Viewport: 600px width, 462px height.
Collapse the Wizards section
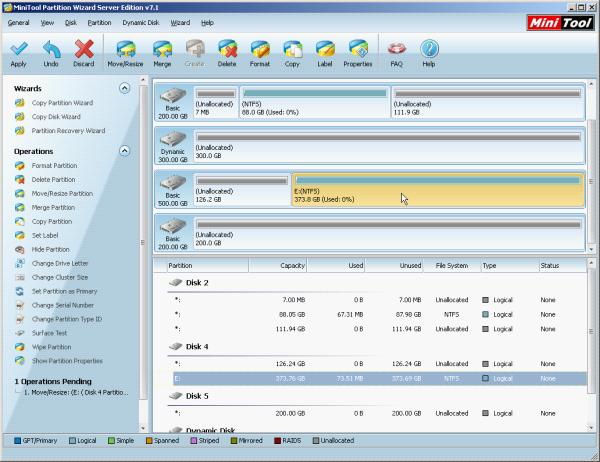coord(124,88)
